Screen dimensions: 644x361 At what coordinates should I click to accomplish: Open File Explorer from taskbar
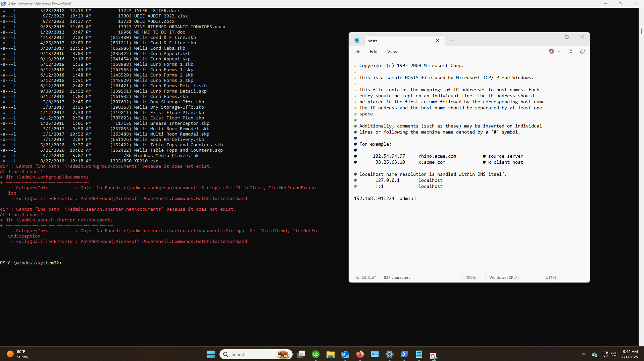pyautogui.click(x=331, y=354)
